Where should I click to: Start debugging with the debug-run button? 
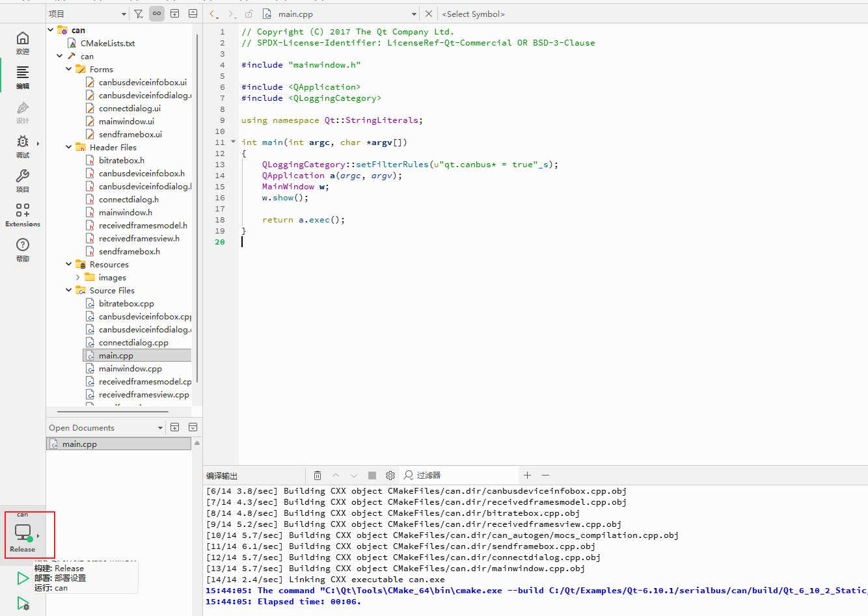click(x=23, y=603)
